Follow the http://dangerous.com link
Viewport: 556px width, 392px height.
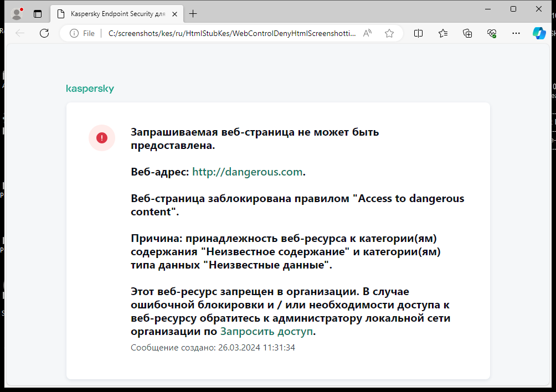click(x=247, y=172)
